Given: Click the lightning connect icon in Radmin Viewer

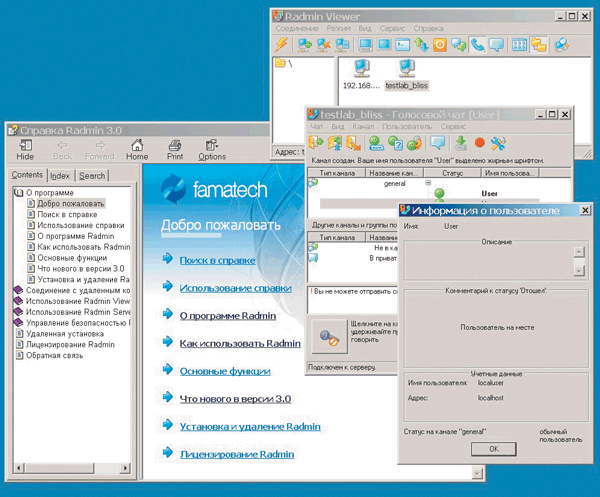Looking at the screenshot, I should click(x=282, y=45).
